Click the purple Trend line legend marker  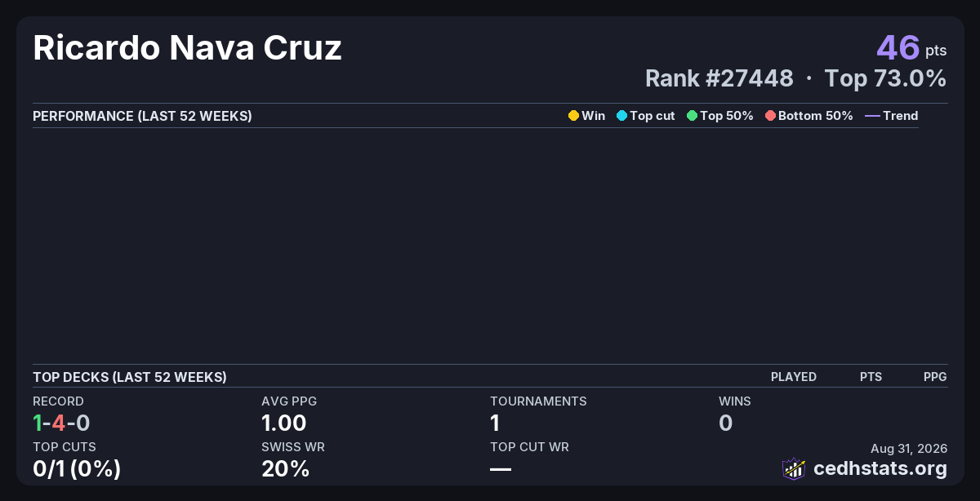[x=872, y=116]
